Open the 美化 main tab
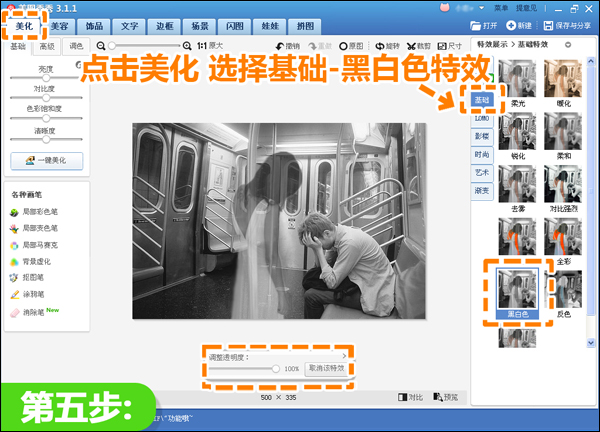 24,26
